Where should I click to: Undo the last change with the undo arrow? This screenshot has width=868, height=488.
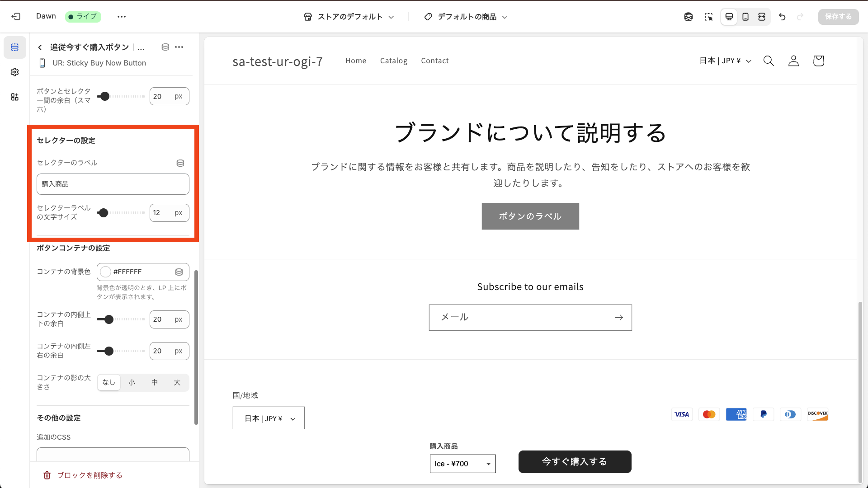[782, 17]
